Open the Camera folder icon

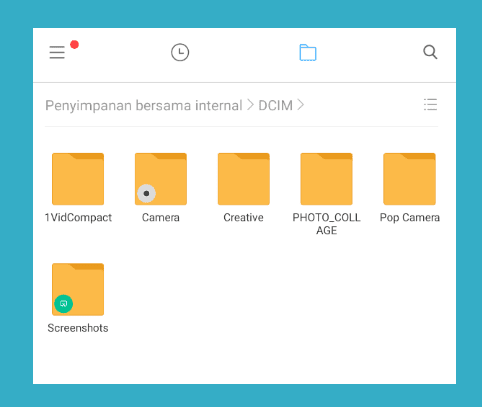click(x=161, y=179)
